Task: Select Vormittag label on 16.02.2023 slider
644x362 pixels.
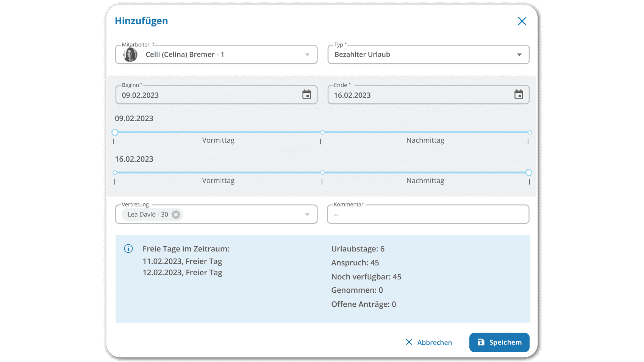Action: pos(218,181)
